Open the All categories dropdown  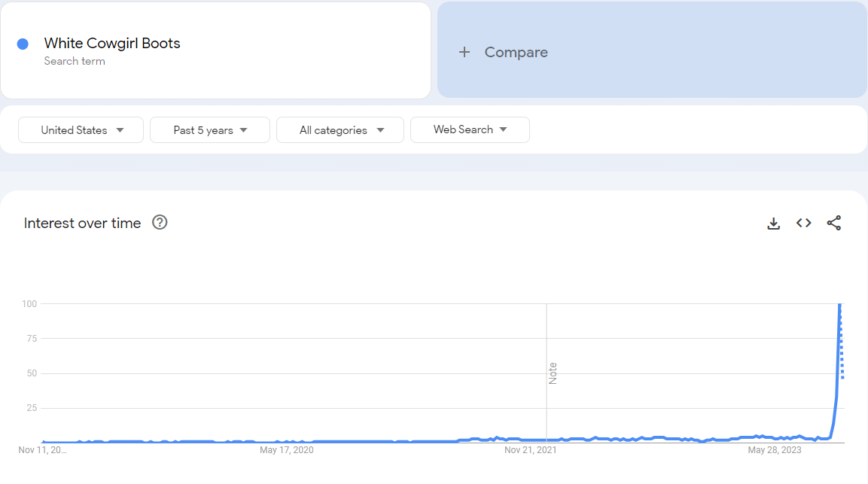[x=341, y=130]
